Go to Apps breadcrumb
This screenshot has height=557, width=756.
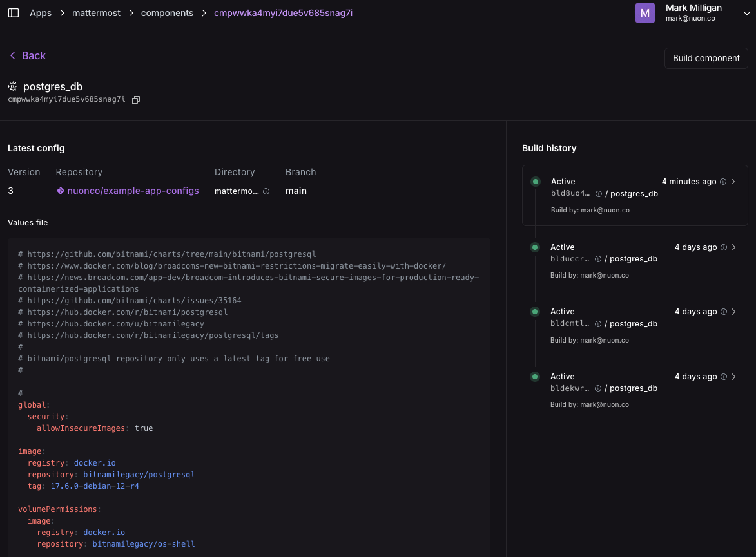click(41, 13)
